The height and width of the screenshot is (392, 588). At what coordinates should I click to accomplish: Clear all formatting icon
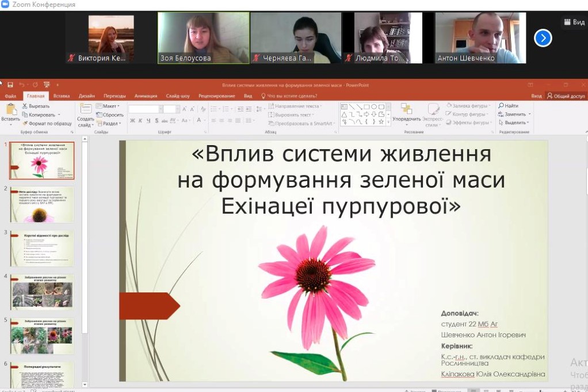(203, 109)
